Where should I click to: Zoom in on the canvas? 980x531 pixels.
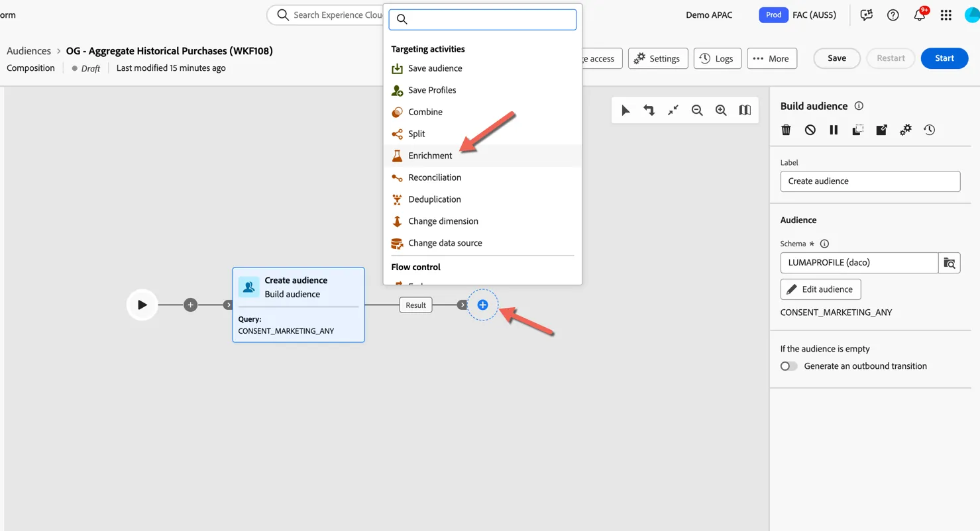click(721, 111)
